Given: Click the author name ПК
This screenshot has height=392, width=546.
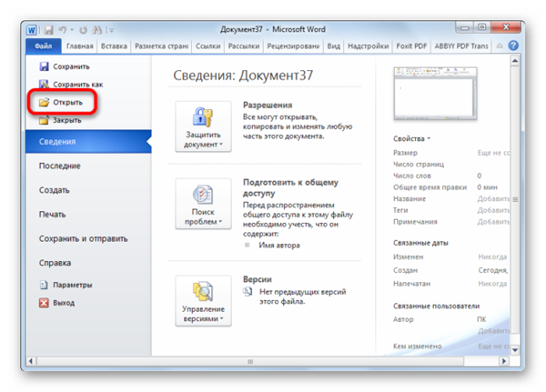Looking at the screenshot, I should 481,319.
